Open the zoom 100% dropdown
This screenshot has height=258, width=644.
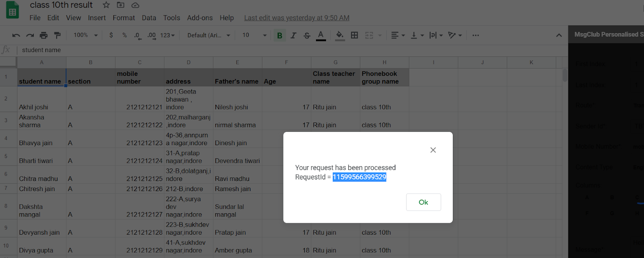coord(85,35)
